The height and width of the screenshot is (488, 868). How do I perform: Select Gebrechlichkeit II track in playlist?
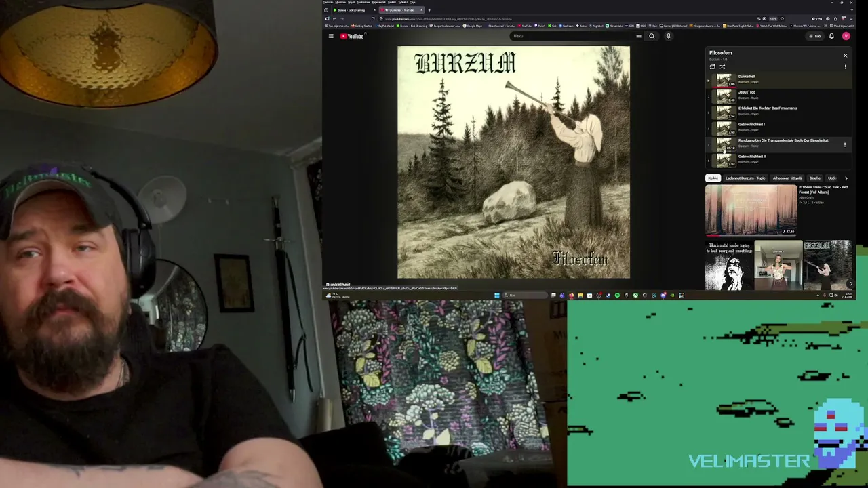(778, 160)
